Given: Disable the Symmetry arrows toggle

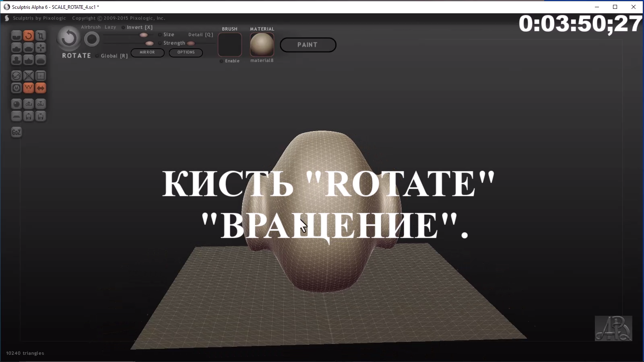Looking at the screenshot, I should (x=41, y=88).
